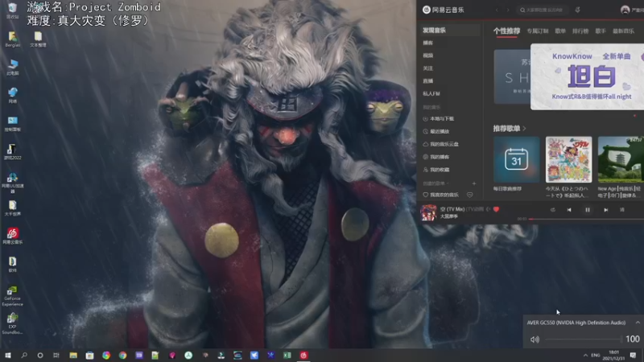Viewport: 644px width, 362px height.
Task: Click ENG language indicator
Action: pos(596,356)
